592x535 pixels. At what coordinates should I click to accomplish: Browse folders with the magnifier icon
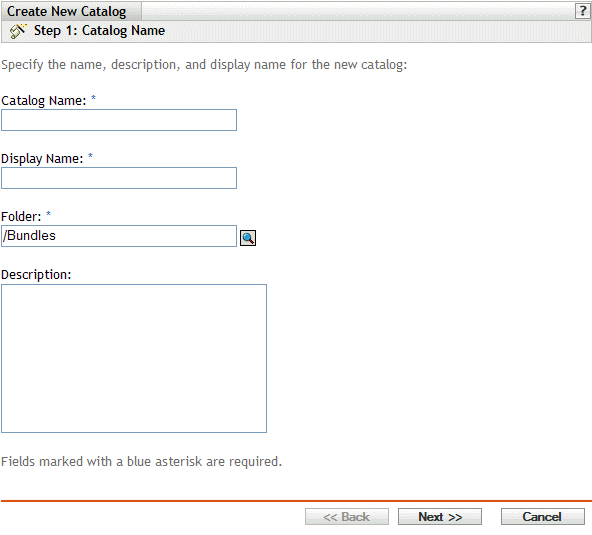248,238
